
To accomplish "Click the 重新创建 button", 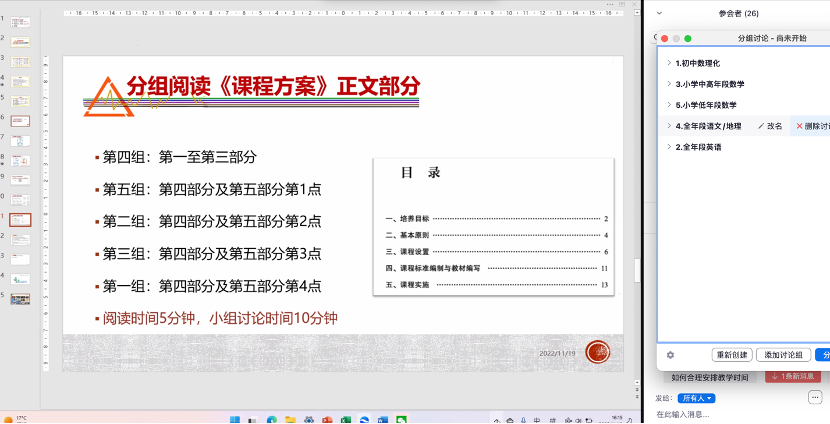I will (x=732, y=355).
